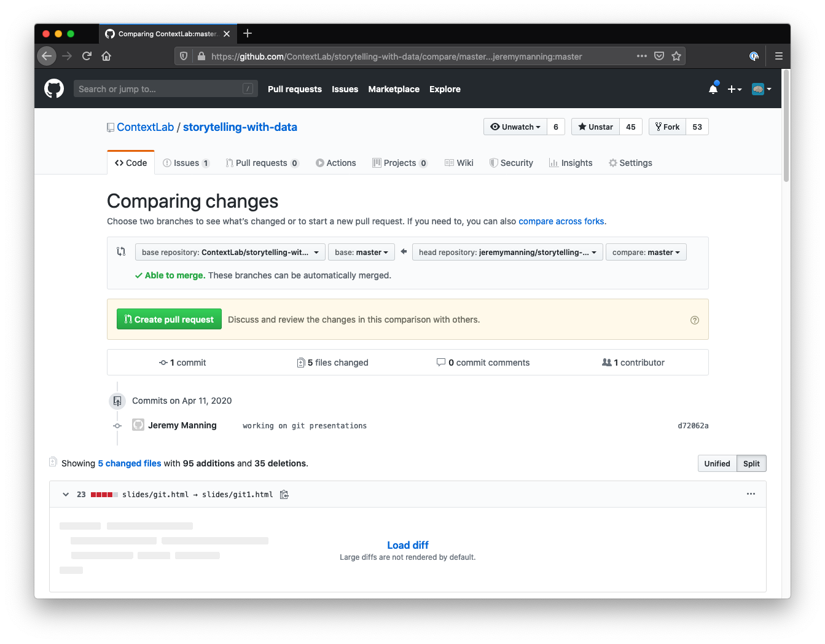Image resolution: width=825 pixels, height=644 pixels.
Task: Open the diff file options ellipsis
Action: point(751,494)
